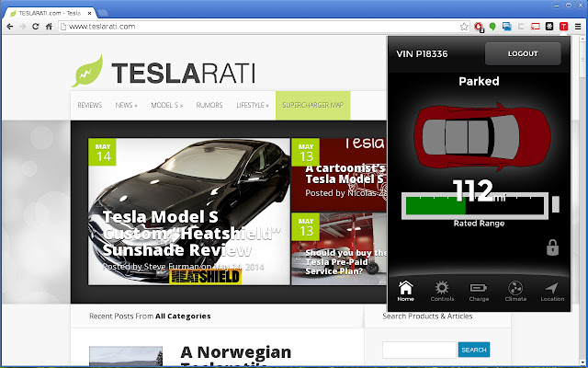The image size is (588, 368).
Task: Click the 112 mi range value
Action: 479,190
